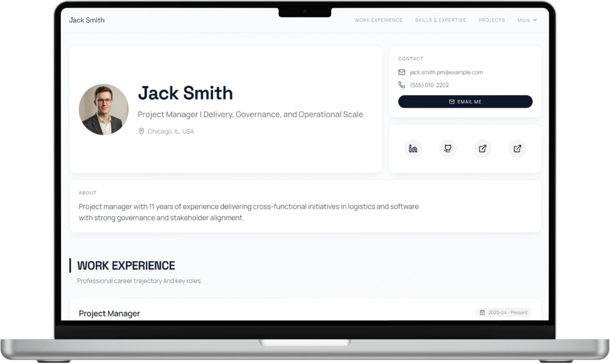
Task: Click the WORK EXPERIENCE section heading
Action: (x=126, y=266)
